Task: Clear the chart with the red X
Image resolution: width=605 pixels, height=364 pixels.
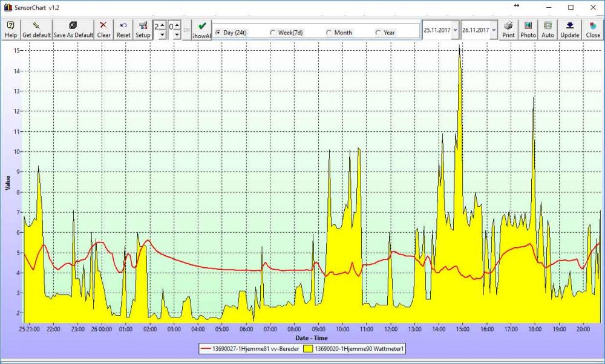Action: click(103, 30)
